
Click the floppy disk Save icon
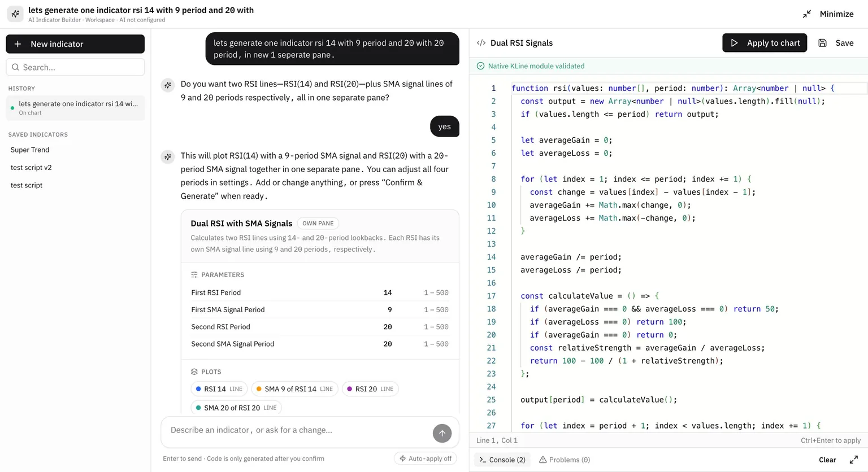click(x=823, y=43)
